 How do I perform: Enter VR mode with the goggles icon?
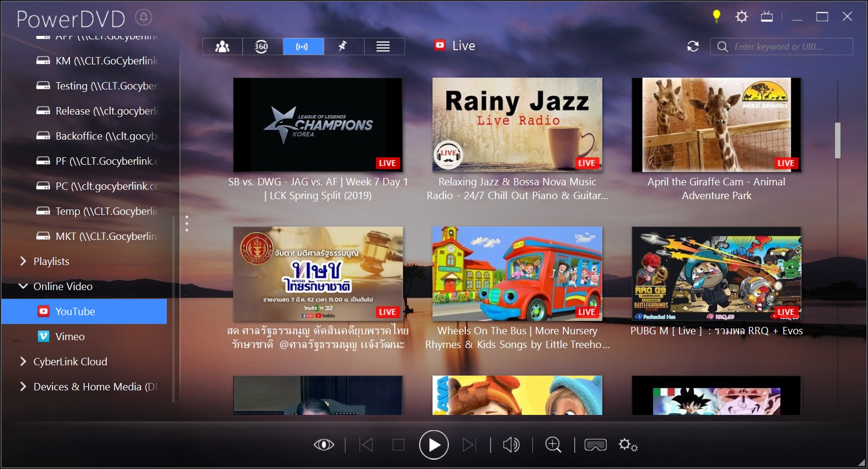click(x=595, y=444)
